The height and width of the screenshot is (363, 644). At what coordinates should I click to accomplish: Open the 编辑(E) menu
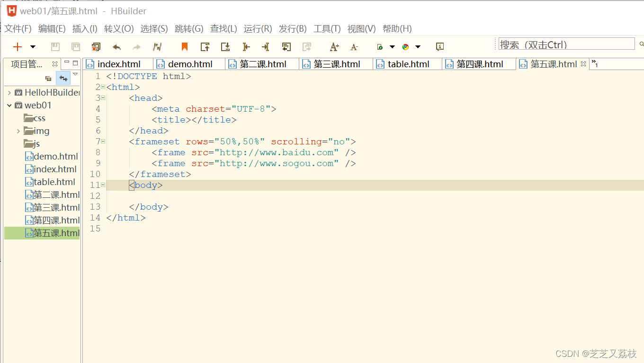coord(52,29)
